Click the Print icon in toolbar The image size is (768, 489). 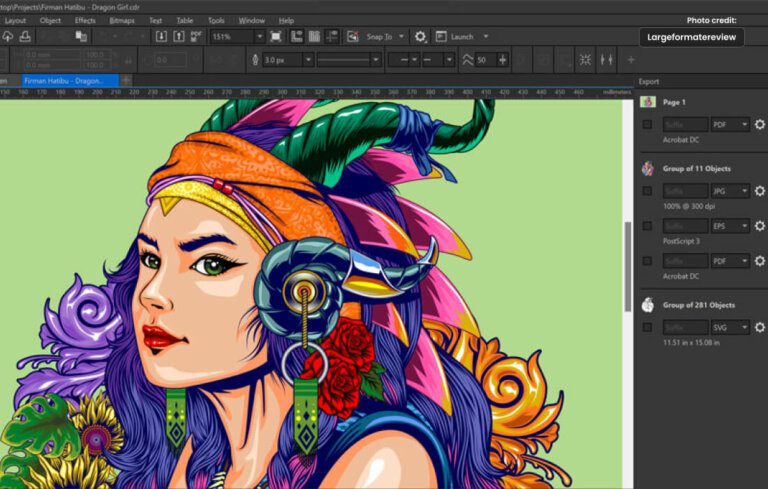(x=25, y=36)
